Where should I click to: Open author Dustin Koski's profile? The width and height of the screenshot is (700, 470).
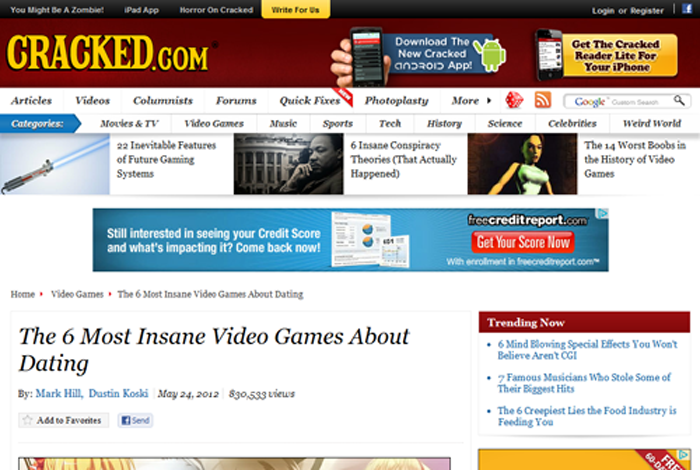tap(118, 393)
